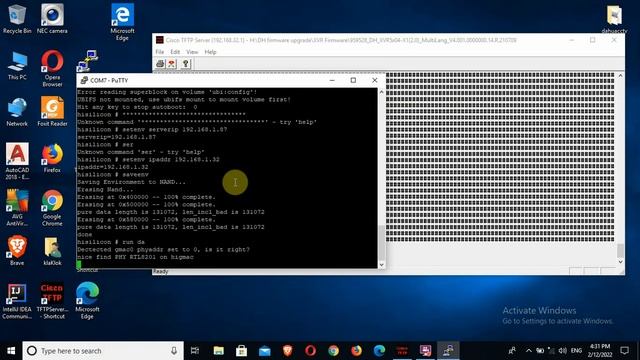640x360 pixels.
Task: Click the print icon in TFTP Server toolbar
Action: coord(160,64)
